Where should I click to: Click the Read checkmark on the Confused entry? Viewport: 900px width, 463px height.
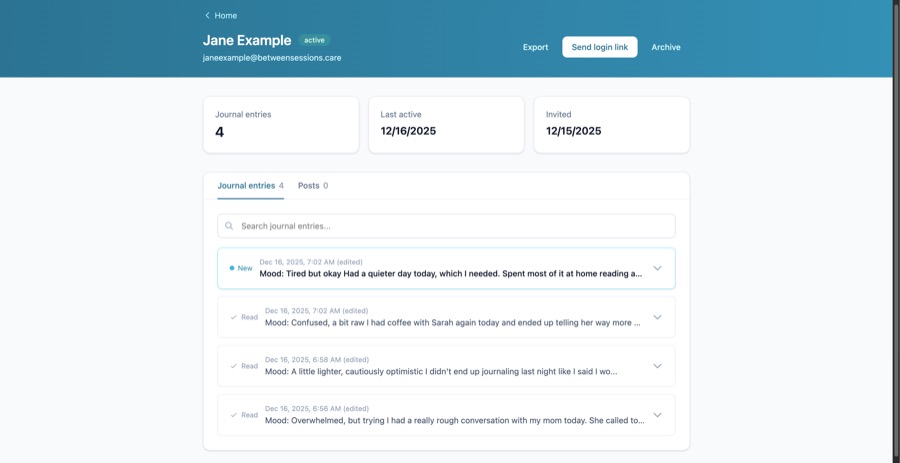click(234, 317)
